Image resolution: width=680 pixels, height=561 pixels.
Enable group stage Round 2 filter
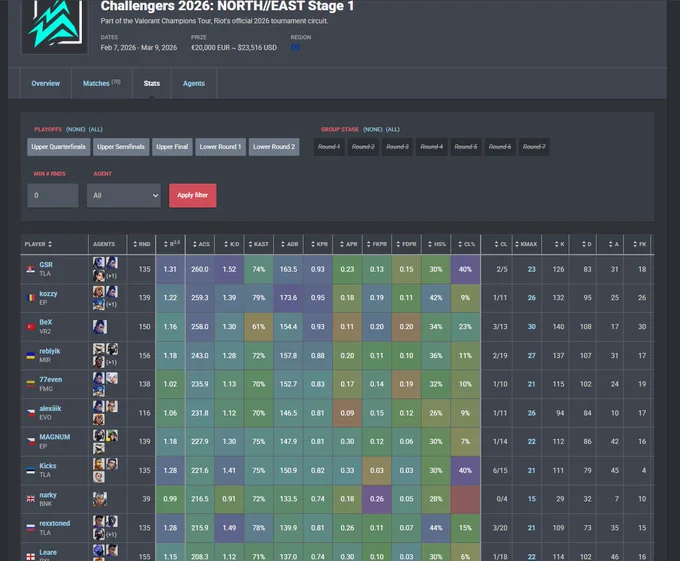click(x=363, y=147)
